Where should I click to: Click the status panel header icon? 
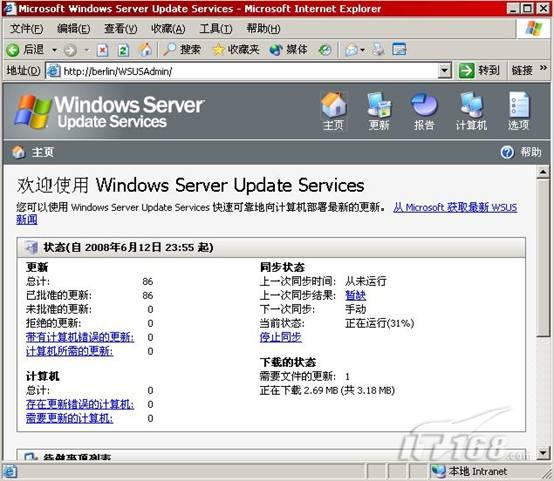tap(31, 247)
